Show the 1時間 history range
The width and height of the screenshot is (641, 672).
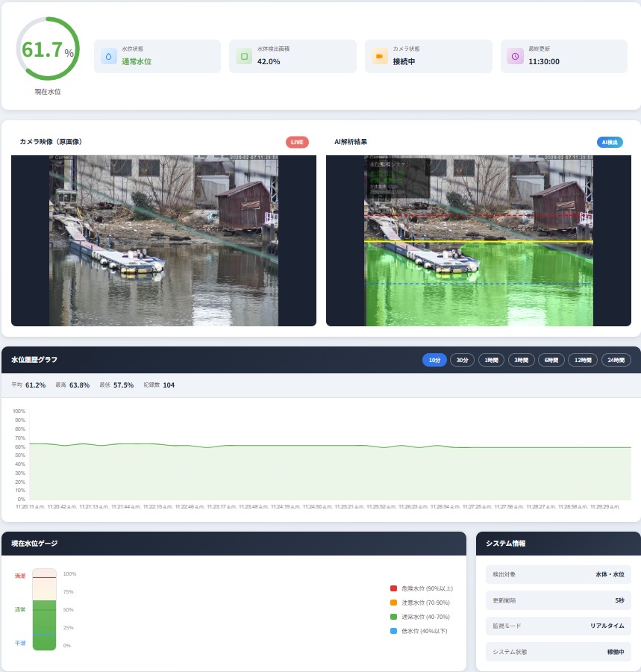pos(491,360)
